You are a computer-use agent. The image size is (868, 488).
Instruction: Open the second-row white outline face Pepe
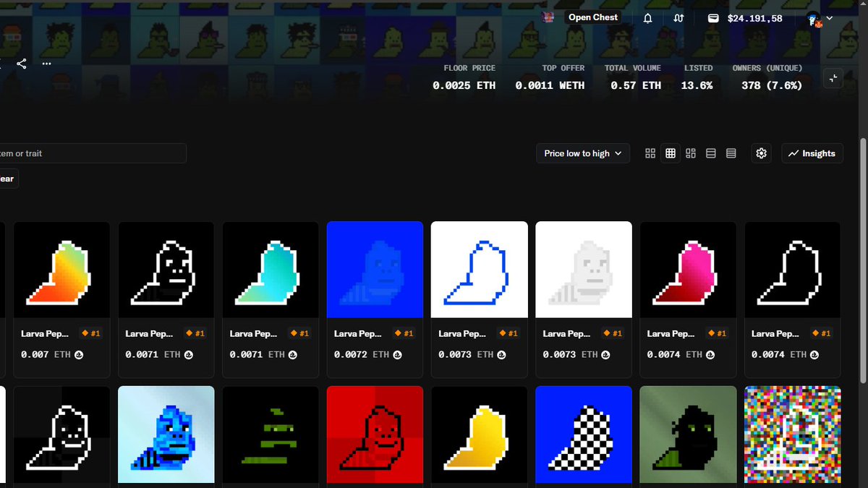click(x=61, y=435)
